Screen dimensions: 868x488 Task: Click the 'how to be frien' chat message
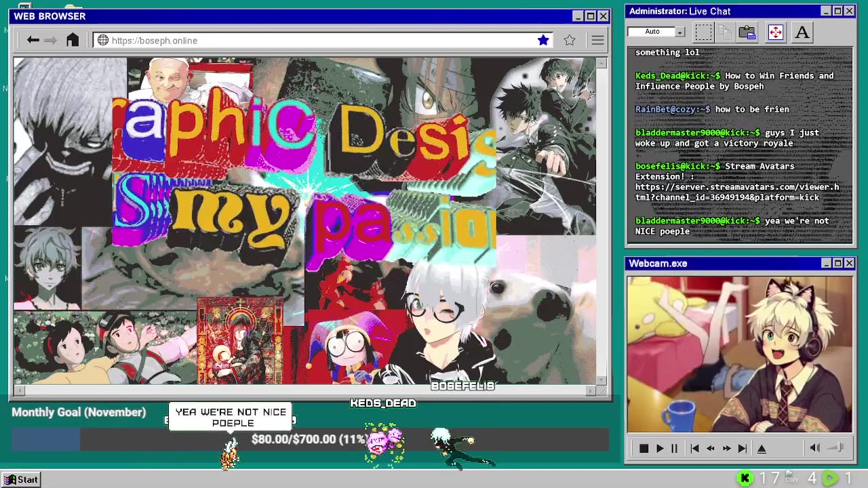(752, 109)
